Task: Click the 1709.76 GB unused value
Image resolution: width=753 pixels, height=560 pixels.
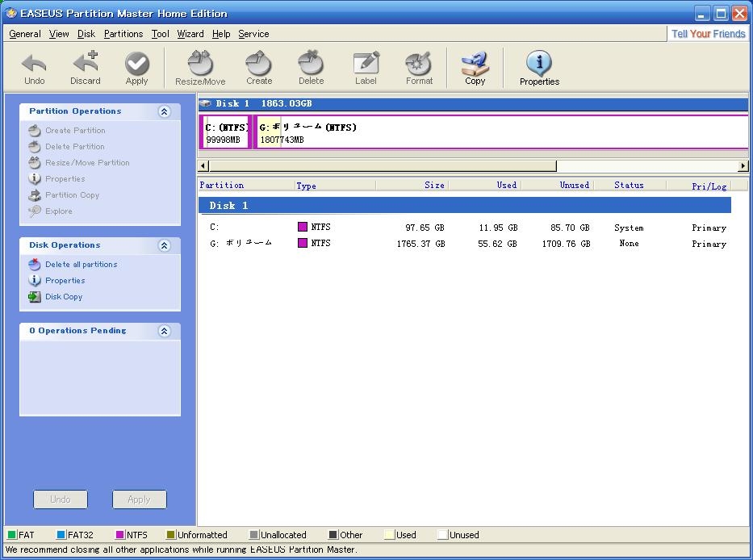Action: click(x=566, y=244)
